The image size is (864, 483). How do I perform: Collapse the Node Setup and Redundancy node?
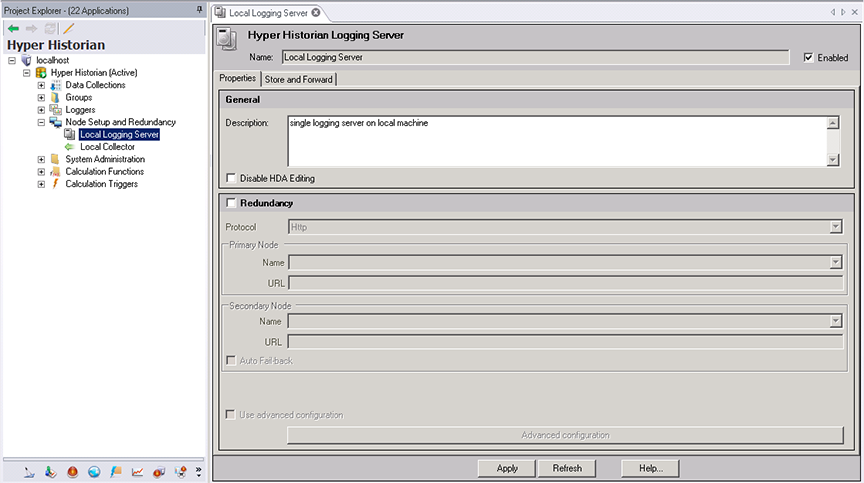[41, 122]
